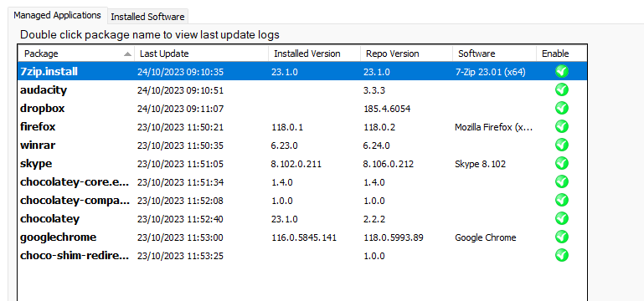The image size is (644, 301).
Task: Click installed version 116.0.5845.141
Action: (304, 237)
